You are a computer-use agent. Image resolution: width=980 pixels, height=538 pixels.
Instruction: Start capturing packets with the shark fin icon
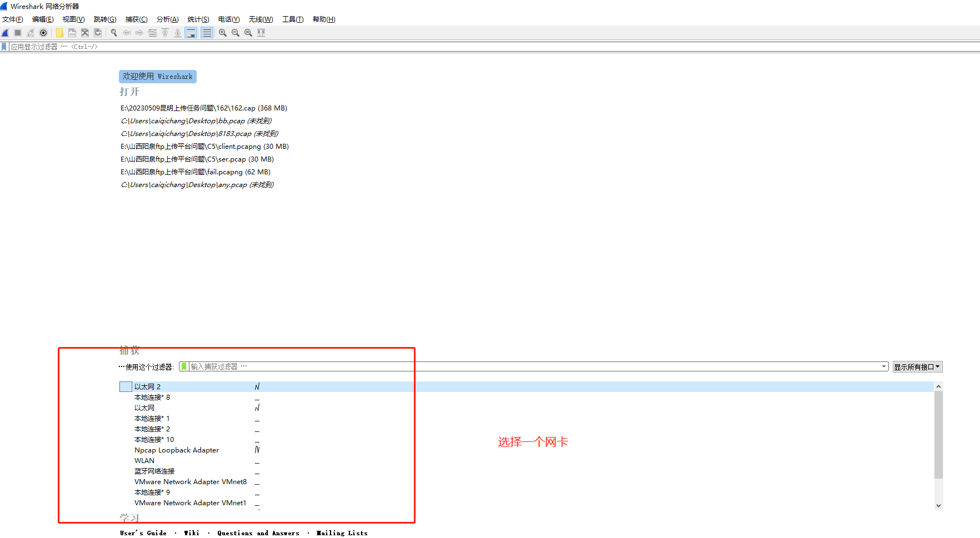5,33
